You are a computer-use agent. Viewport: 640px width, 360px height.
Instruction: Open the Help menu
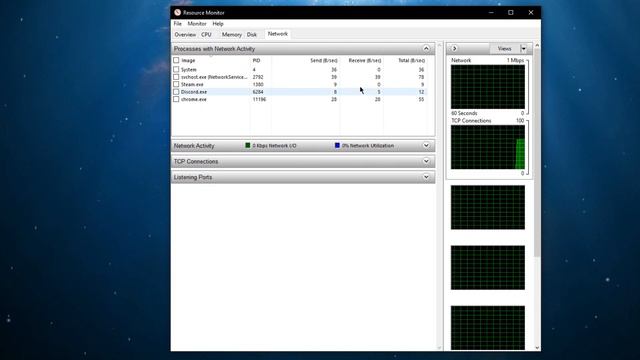click(218, 24)
